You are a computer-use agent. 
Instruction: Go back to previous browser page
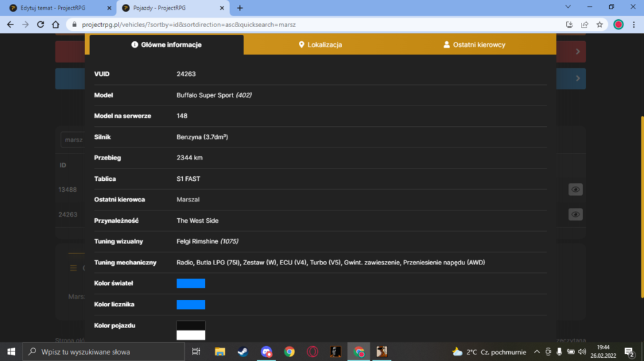pyautogui.click(x=10, y=24)
